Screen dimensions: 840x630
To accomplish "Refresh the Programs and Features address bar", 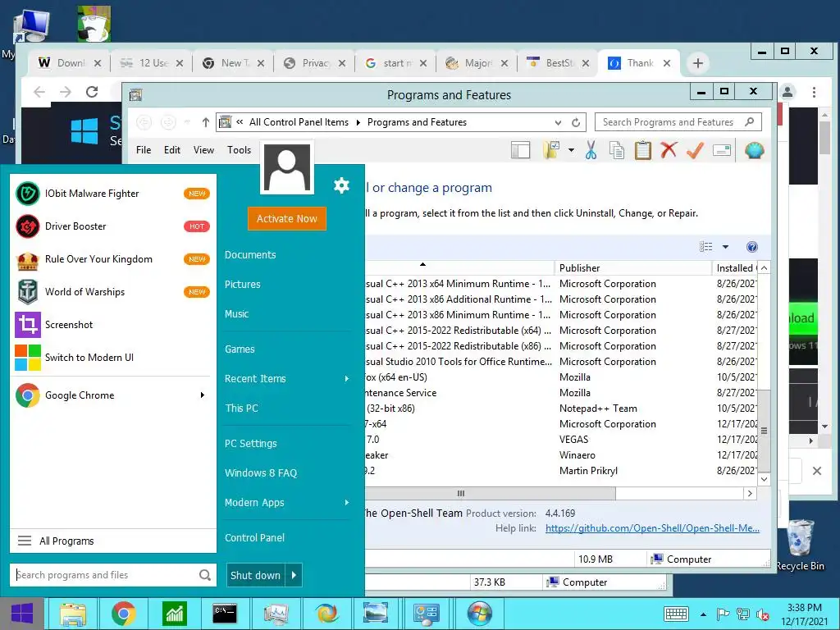I will [x=576, y=123].
